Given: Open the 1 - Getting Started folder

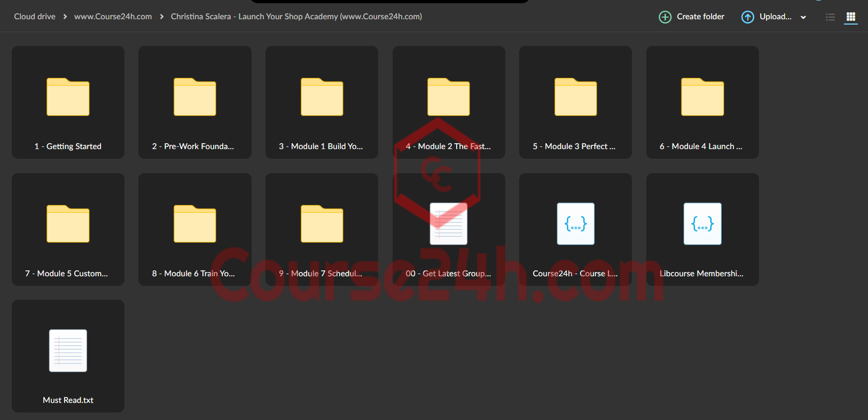Looking at the screenshot, I should pos(68,102).
